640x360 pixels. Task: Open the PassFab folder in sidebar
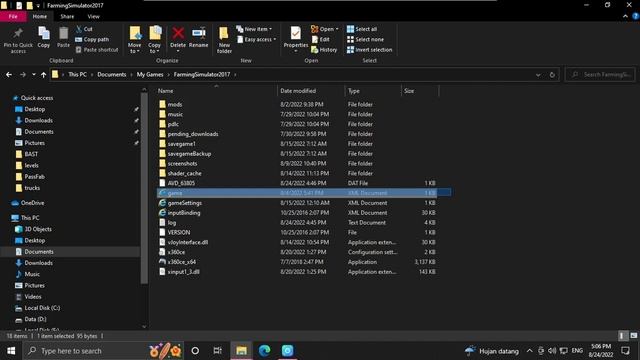[x=34, y=177]
